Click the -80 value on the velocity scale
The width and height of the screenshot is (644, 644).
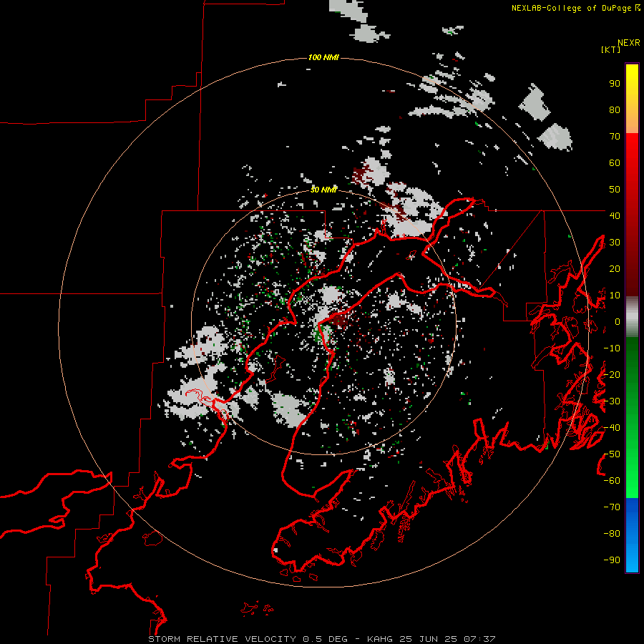(612, 534)
